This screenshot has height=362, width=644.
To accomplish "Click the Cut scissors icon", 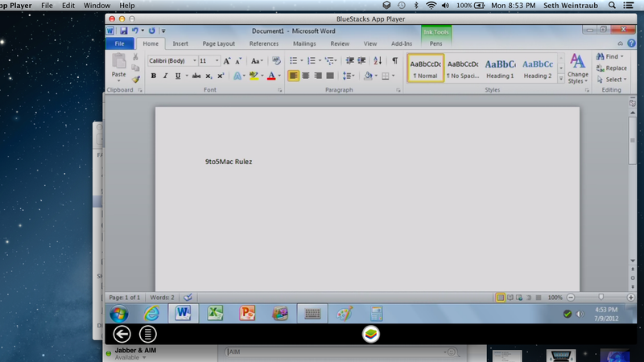I will [x=135, y=56].
